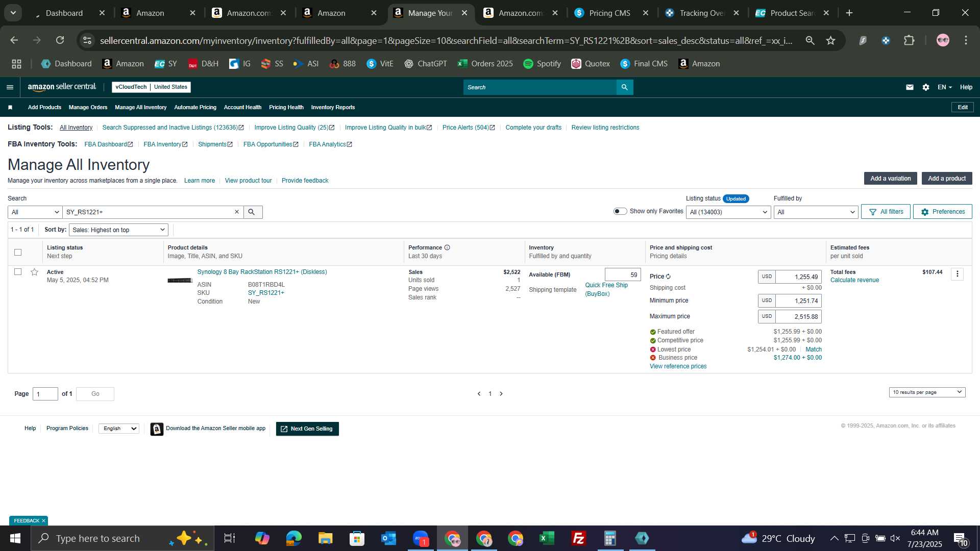Open the FBA Dashboard link

109,144
